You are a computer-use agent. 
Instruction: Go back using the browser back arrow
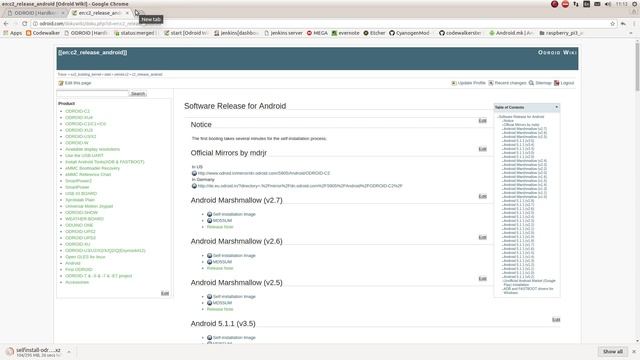[x=6, y=24]
